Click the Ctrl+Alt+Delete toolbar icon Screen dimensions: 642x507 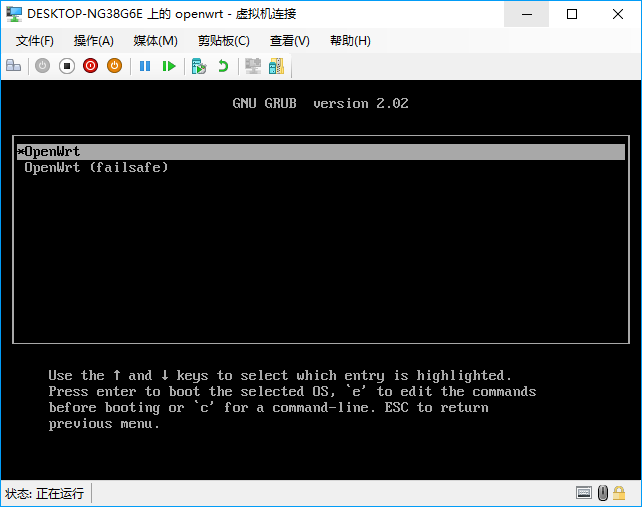pos(14,66)
